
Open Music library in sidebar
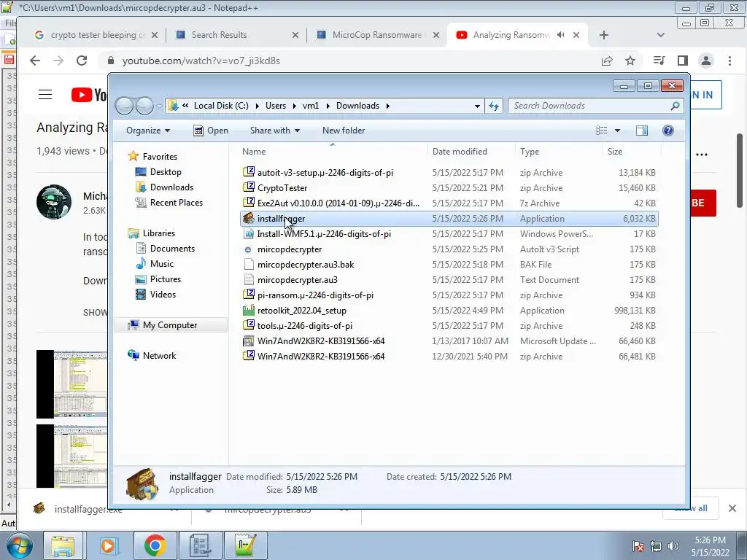[x=161, y=264]
